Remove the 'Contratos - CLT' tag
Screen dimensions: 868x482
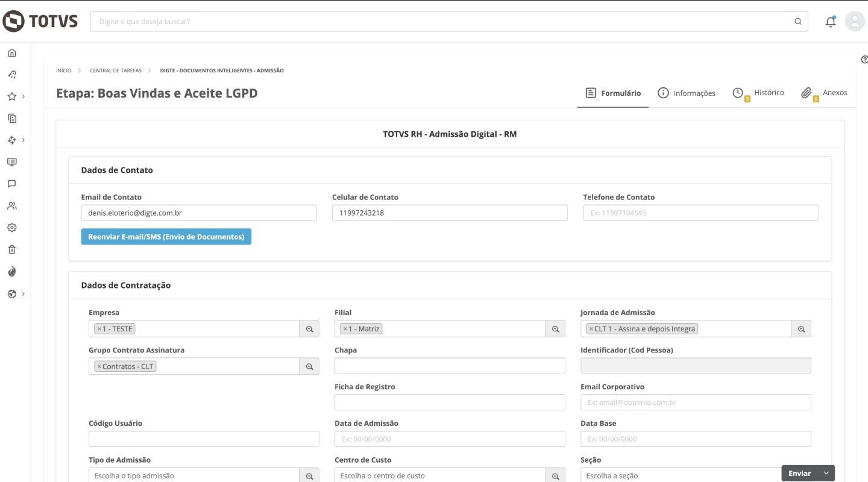click(99, 366)
